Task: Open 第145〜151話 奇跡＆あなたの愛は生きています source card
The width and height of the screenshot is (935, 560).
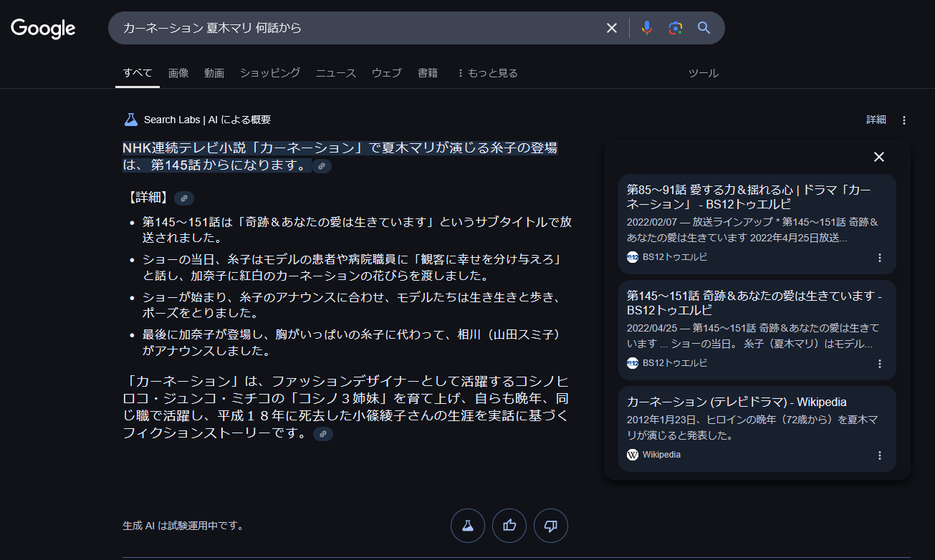Action: click(x=757, y=330)
